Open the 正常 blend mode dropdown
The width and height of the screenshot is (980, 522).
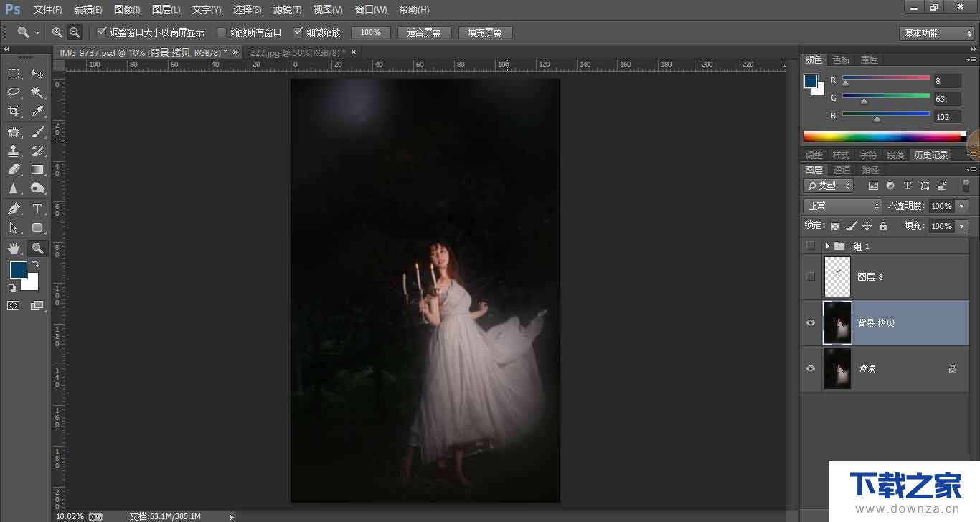coord(842,205)
